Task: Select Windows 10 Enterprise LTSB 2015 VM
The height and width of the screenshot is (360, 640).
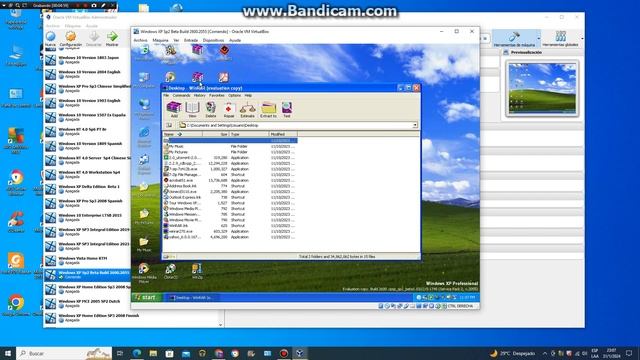Action: coord(88,217)
